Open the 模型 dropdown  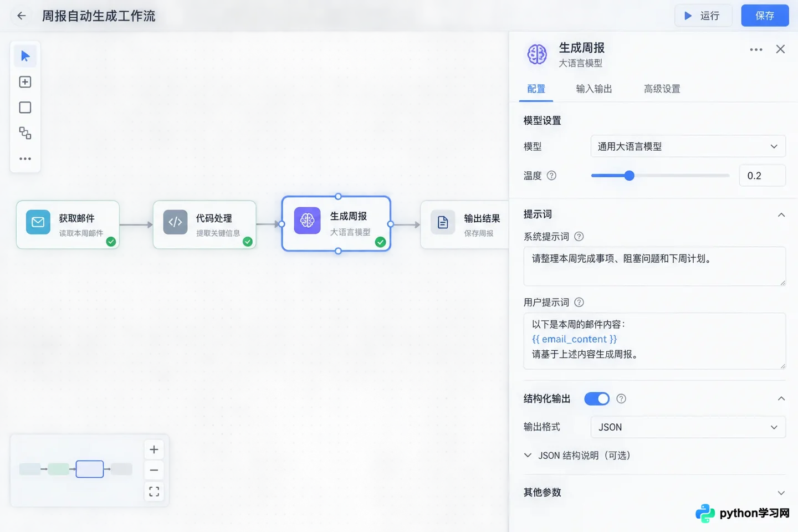pos(688,146)
